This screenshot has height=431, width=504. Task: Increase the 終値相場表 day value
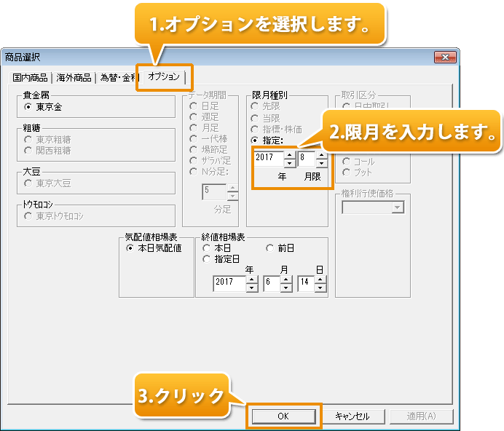321,278
